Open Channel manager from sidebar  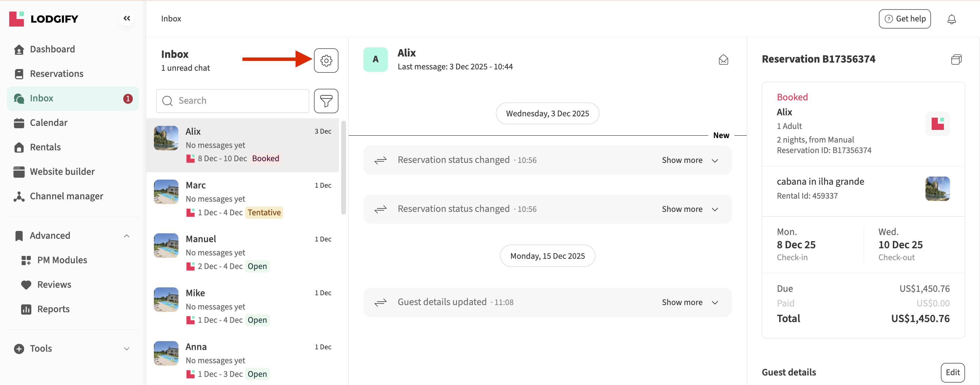[66, 196]
